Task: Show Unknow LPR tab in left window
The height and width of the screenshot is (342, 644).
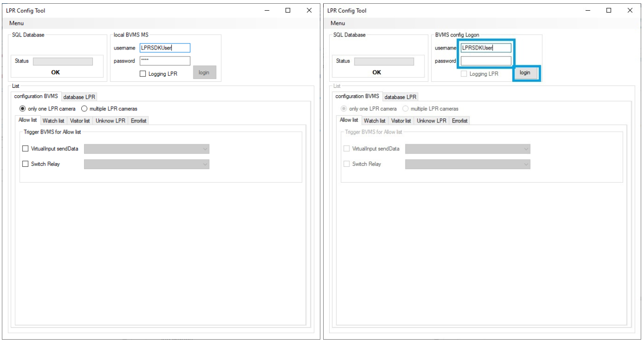Action: click(x=110, y=121)
